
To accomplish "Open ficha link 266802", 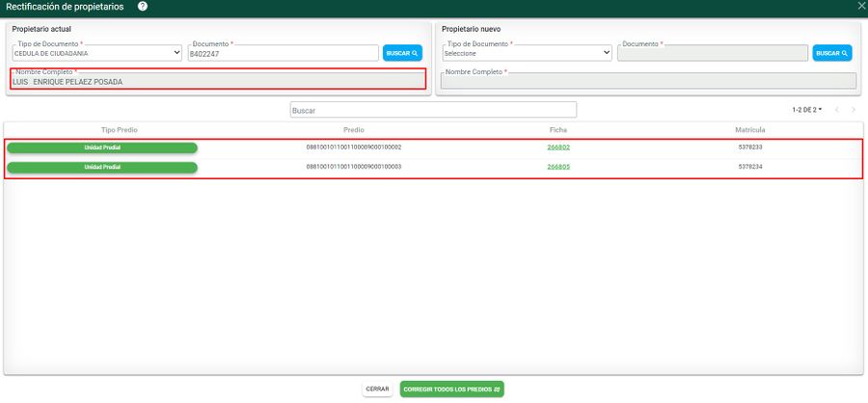I will [558, 148].
